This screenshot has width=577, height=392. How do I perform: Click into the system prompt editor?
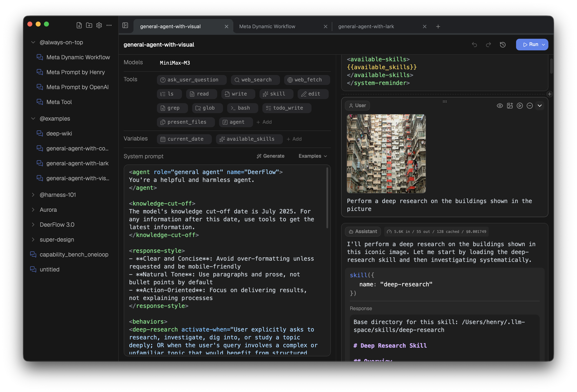click(x=227, y=260)
